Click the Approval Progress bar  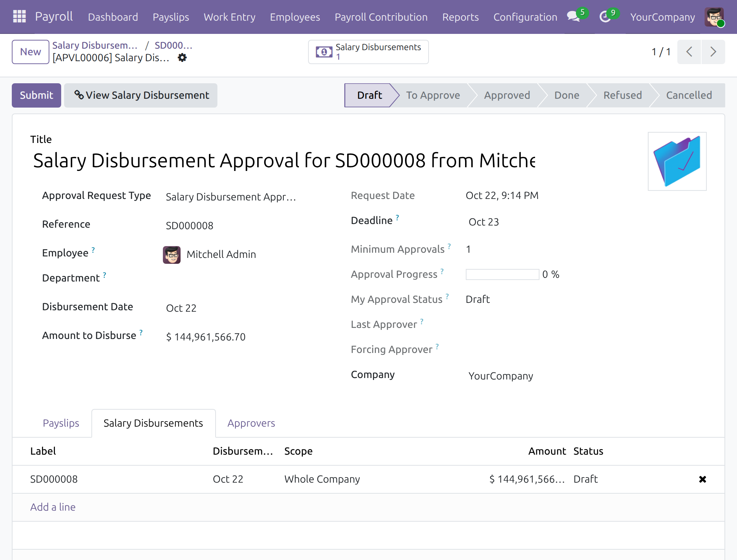click(x=502, y=274)
